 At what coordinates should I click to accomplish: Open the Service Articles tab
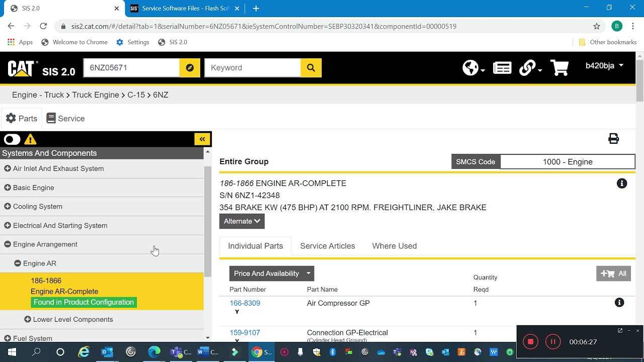pos(328,246)
